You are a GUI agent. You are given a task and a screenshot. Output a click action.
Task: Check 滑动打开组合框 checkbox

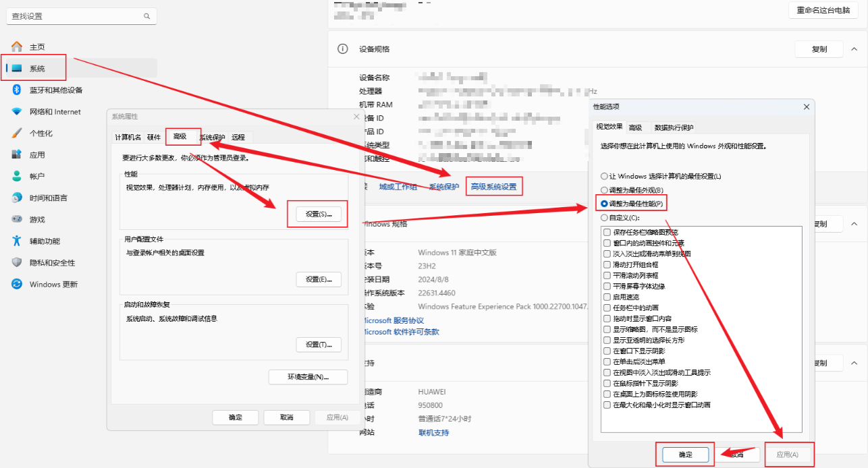607,264
